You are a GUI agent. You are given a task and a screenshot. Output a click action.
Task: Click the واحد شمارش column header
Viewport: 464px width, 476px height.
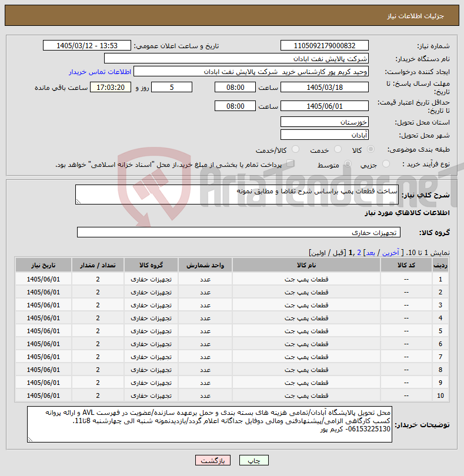pos(205,265)
